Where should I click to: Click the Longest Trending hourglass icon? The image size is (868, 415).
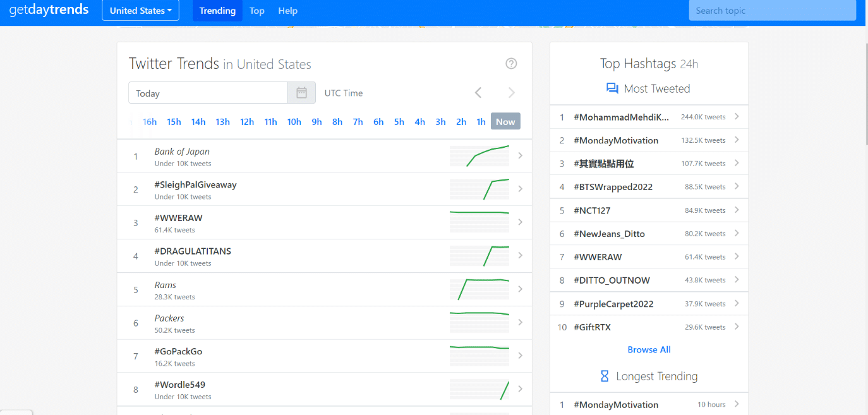605,376
